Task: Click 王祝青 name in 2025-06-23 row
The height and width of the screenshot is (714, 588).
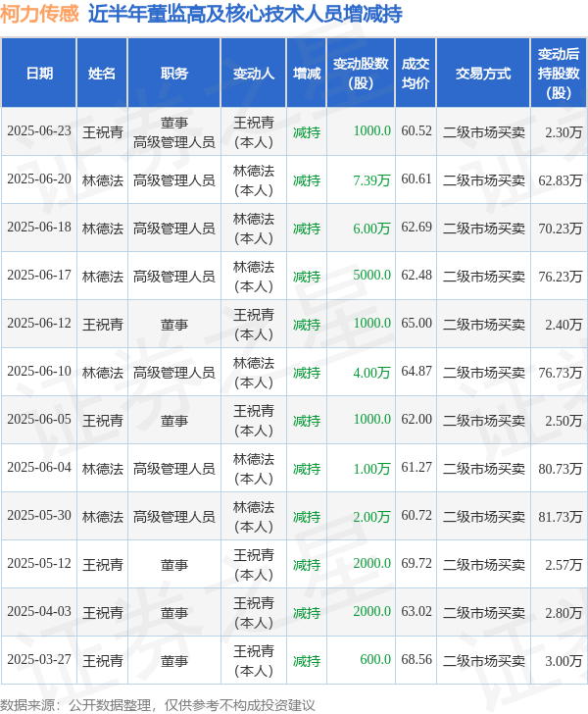Action: pyautogui.click(x=102, y=132)
